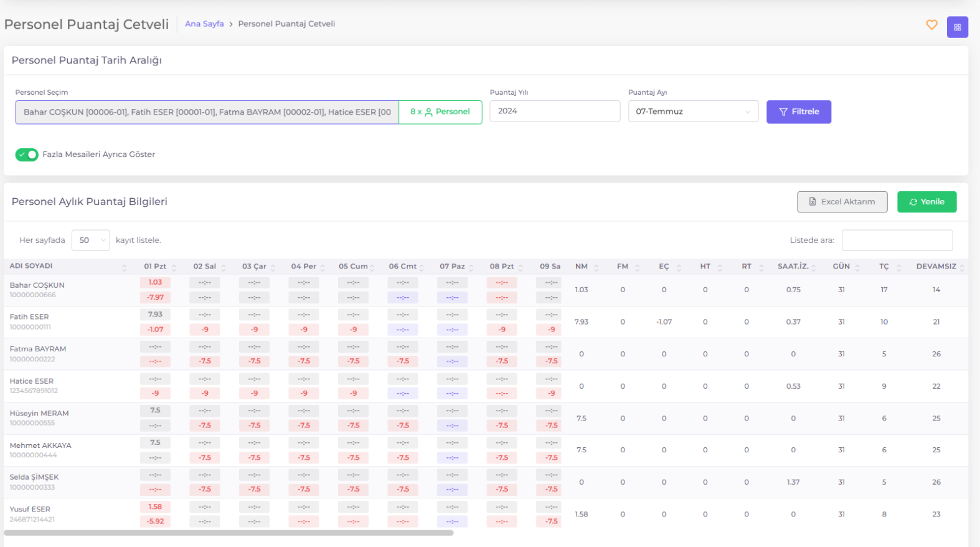The width and height of the screenshot is (980, 547).
Task: Click the Excel Aktarım button
Action: coord(842,202)
